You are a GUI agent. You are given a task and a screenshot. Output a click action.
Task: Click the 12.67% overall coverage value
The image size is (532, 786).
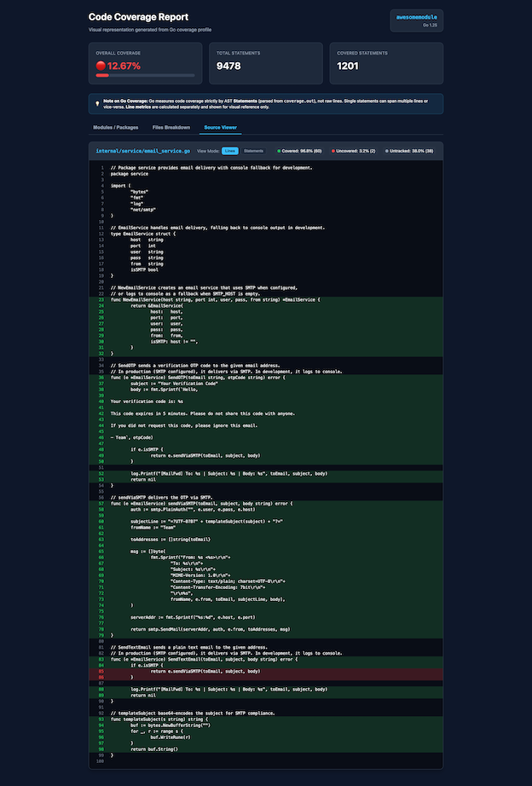click(124, 66)
